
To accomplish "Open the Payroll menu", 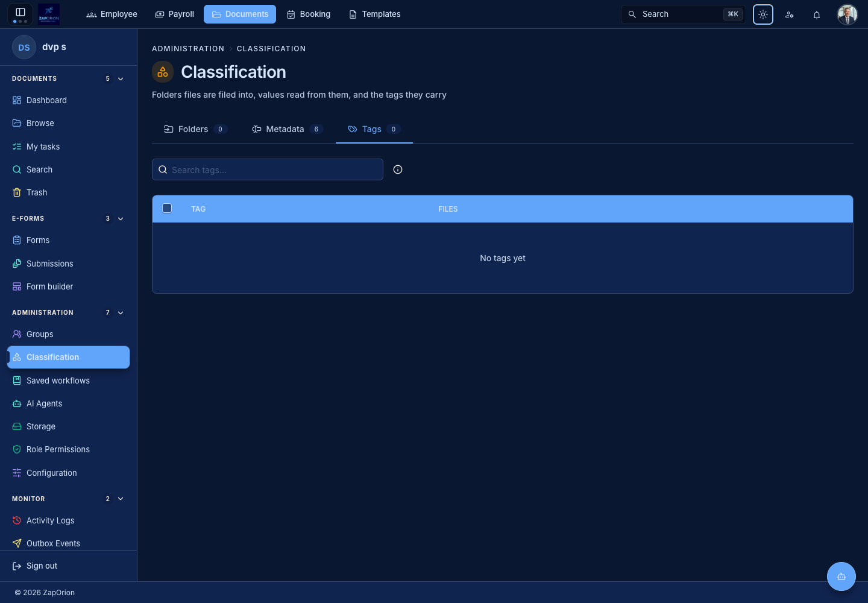I will (x=174, y=14).
